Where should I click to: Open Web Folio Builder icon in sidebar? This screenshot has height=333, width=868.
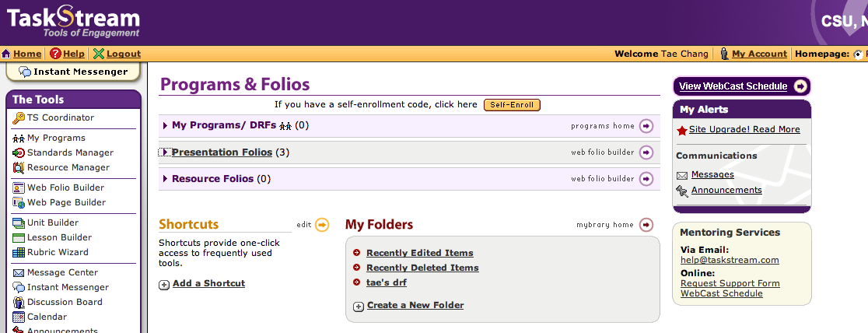(18, 188)
